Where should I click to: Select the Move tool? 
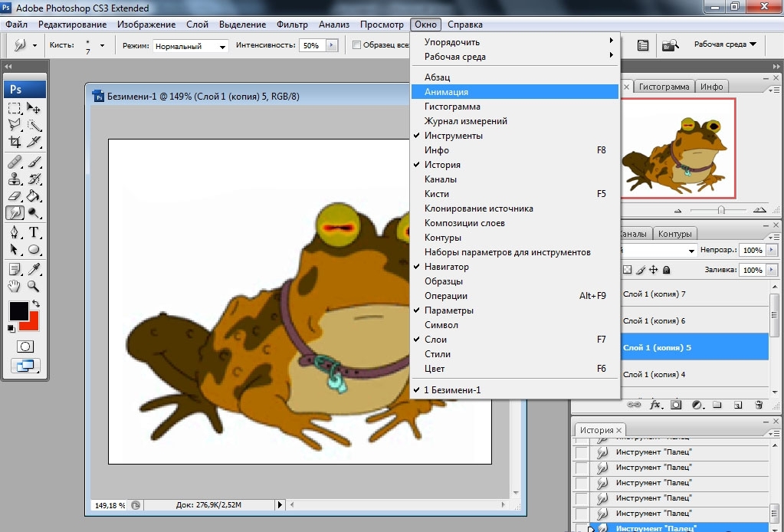(x=34, y=108)
